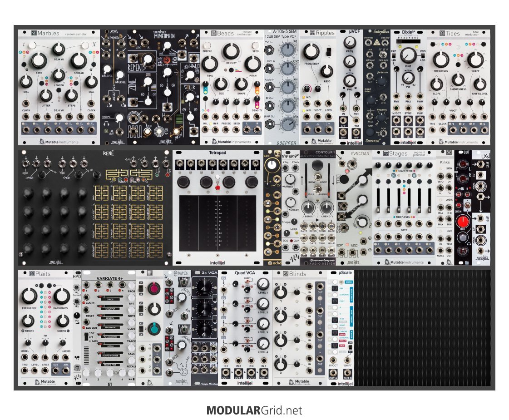Select the Stages module title
509x420 pixels.
[398, 153]
